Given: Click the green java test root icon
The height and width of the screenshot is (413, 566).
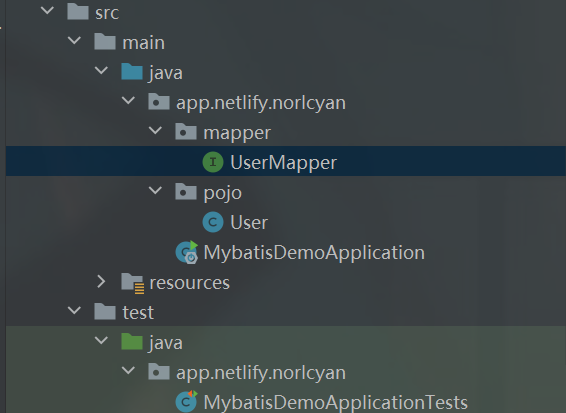Looking at the screenshot, I should [132, 341].
